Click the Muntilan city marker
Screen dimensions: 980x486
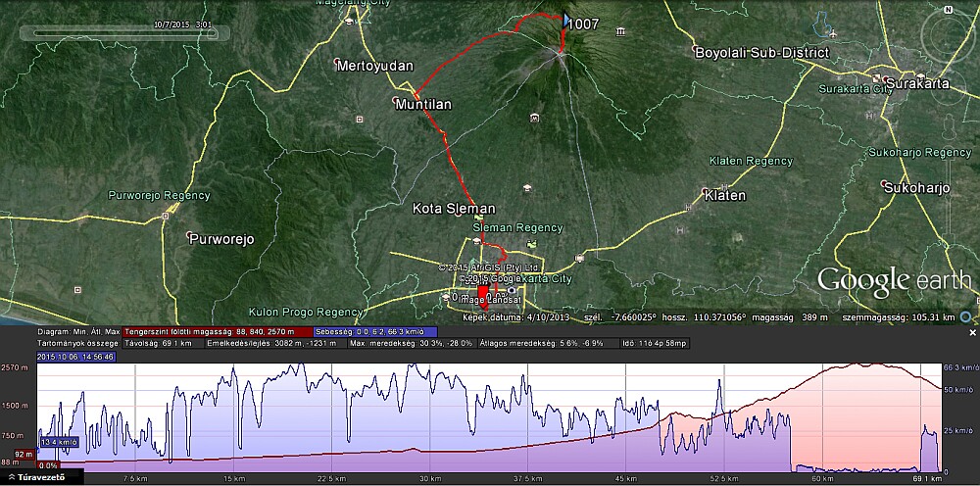coord(397,102)
